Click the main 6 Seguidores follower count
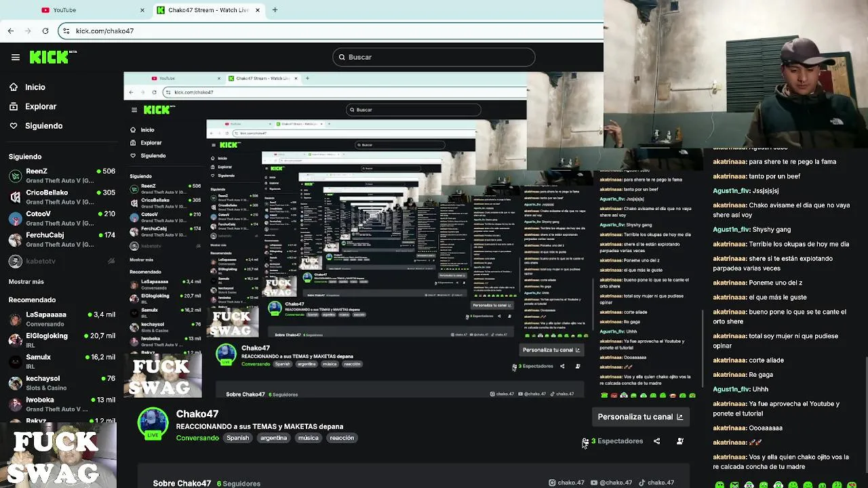This screenshot has width=868, height=488. point(239,483)
